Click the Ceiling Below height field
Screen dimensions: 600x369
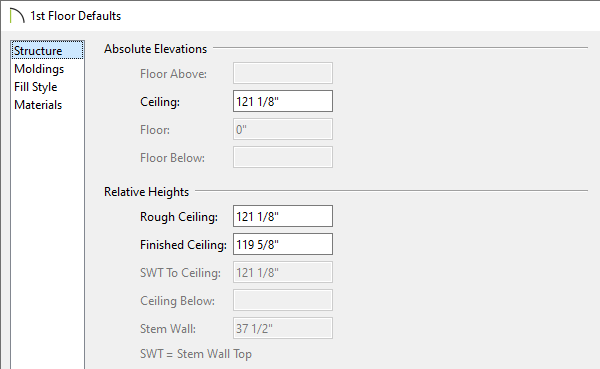(x=283, y=300)
